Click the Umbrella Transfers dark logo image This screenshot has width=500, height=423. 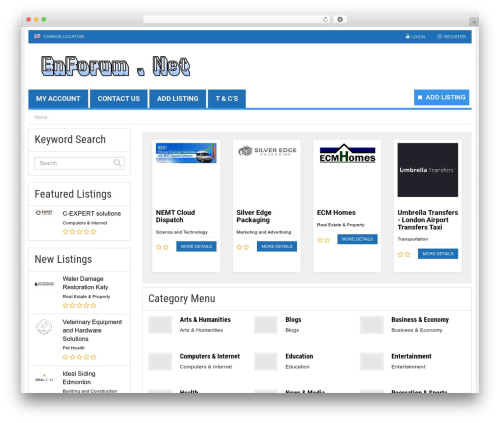428,170
